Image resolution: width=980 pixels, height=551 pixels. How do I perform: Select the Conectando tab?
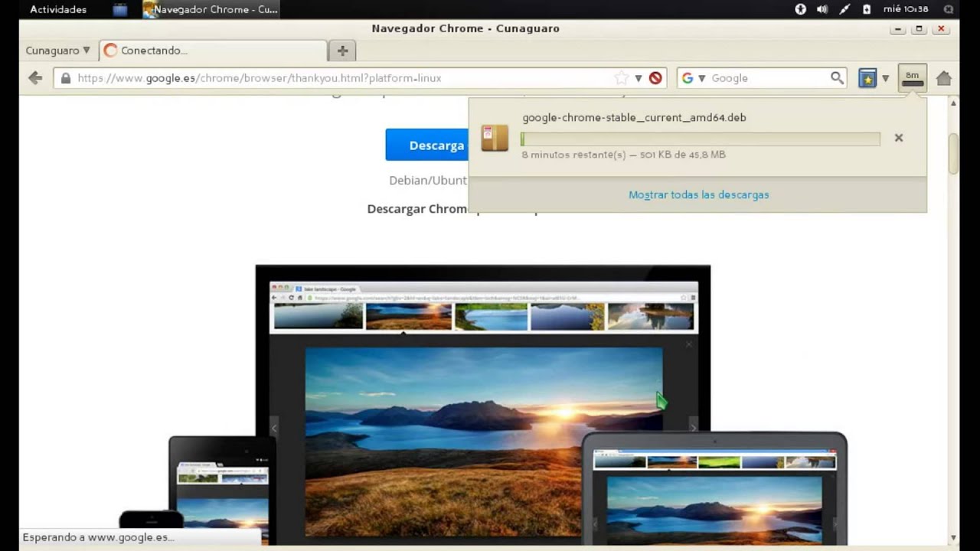(213, 51)
